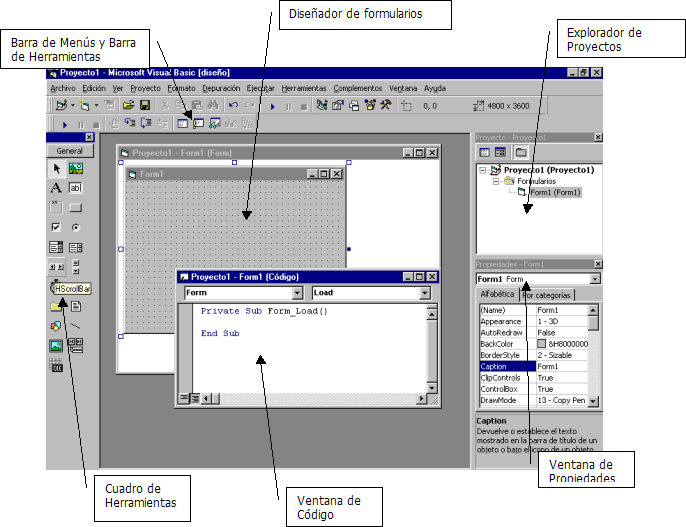The height and width of the screenshot is (527, 686).
Task: Open dropdown arrow beside Add Form icon
Action: click(x=96, y=105)
